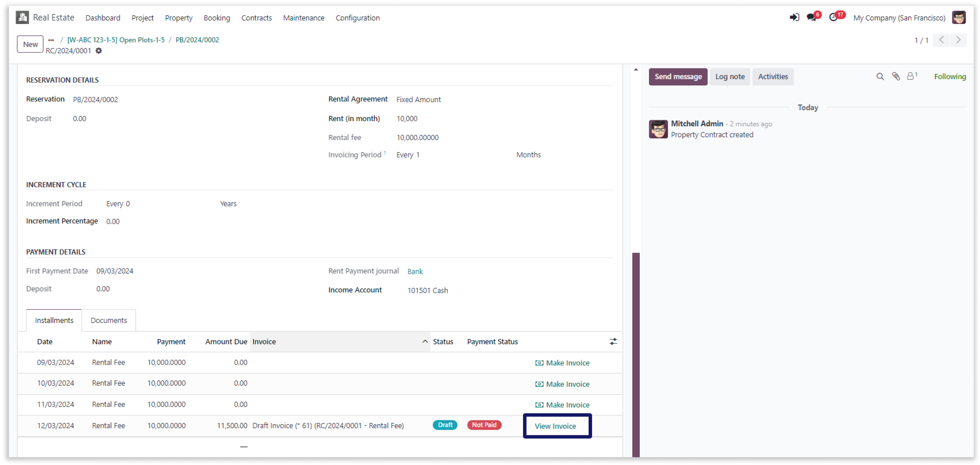Screen dimensions: 980x465
Task: Click the Name column header
Action: click(102, 342)
